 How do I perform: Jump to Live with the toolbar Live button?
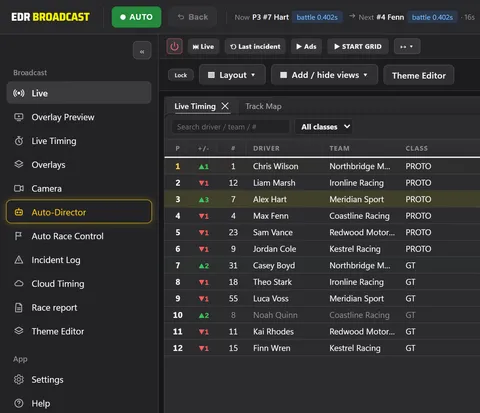coord(203,46)
